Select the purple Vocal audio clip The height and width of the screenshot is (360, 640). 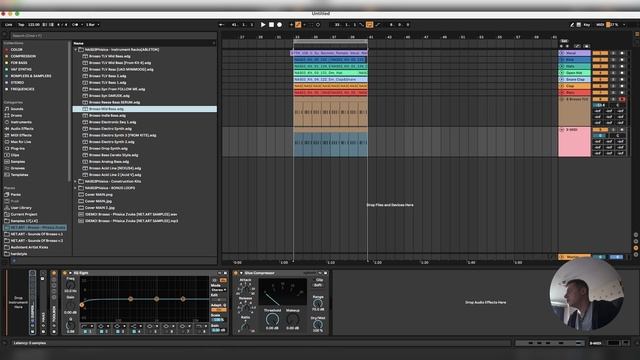tap(329, 53)
